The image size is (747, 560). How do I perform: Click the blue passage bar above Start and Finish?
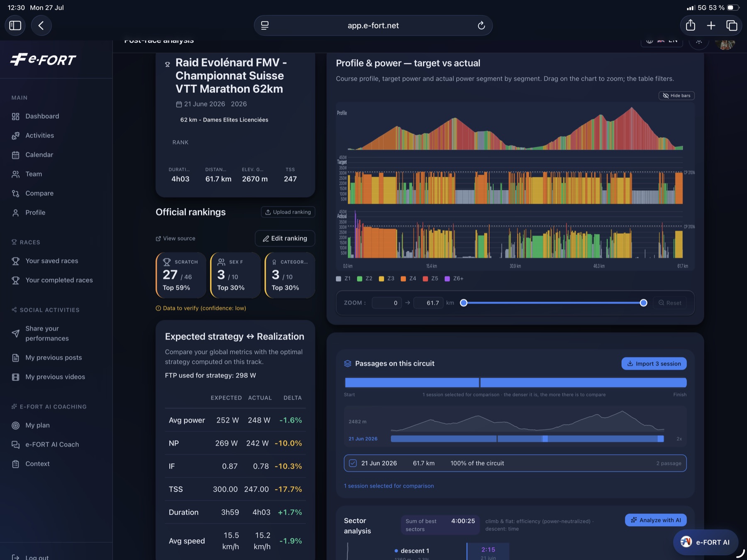(x=515, y=382)
